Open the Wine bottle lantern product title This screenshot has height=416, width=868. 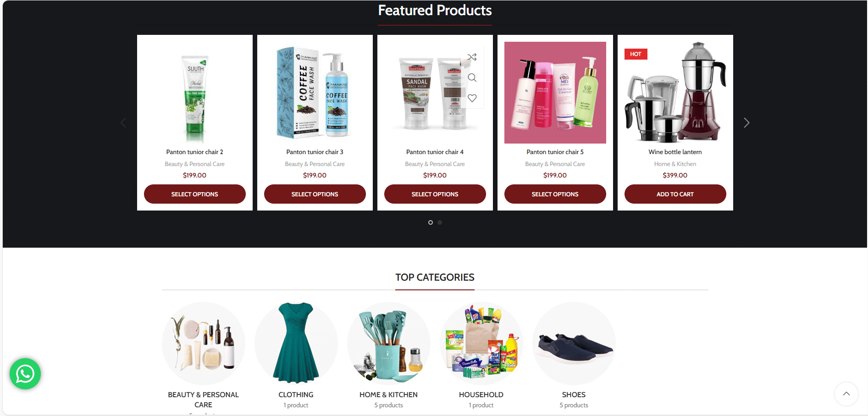point(675,152)
